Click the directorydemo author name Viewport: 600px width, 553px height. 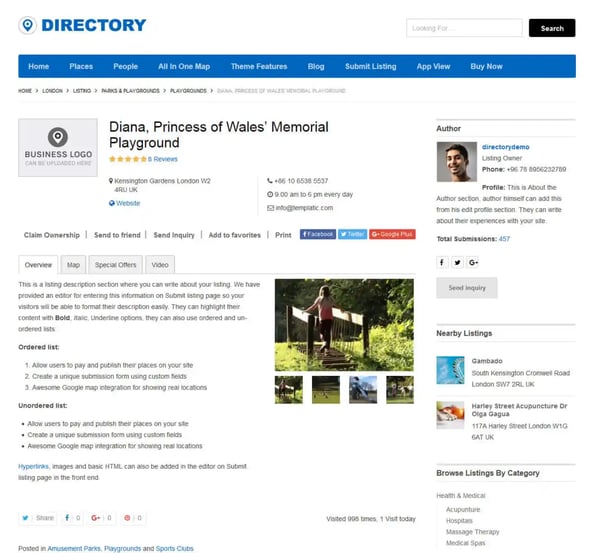(505, 147)
